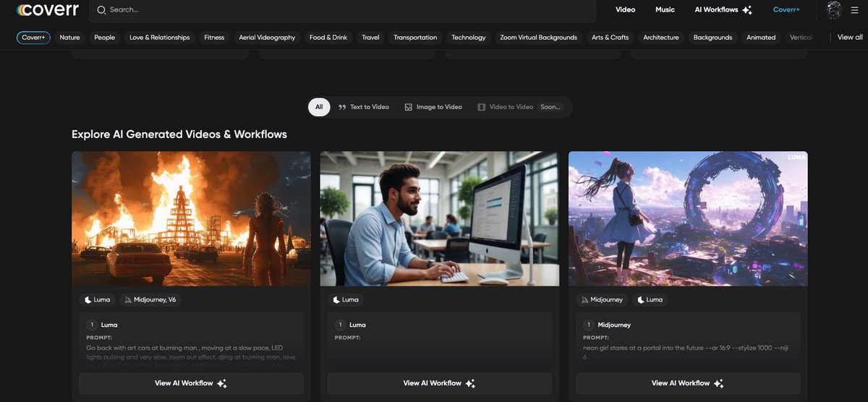868x402 pixels.
Task: Click the search input field
Action: 342,10
